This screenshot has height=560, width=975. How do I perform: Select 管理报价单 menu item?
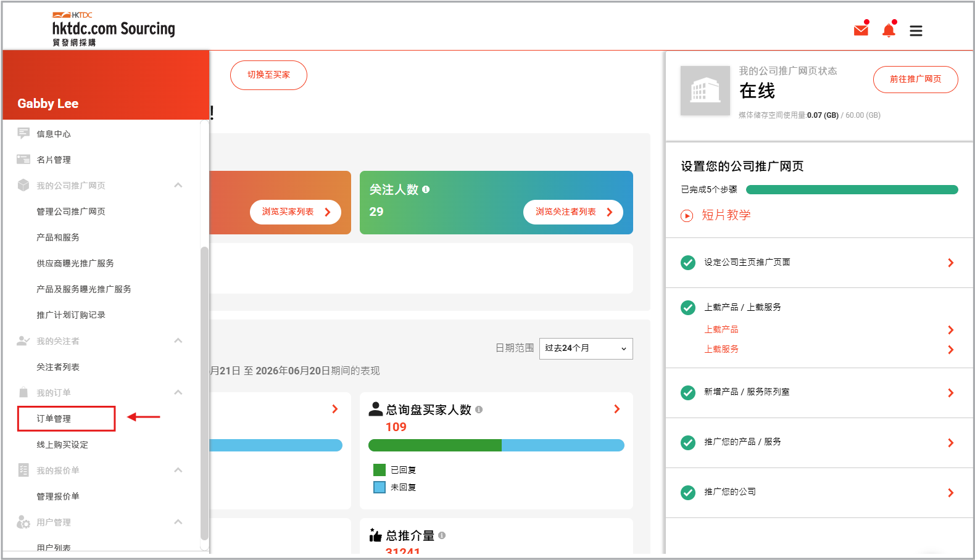[58, 496]
